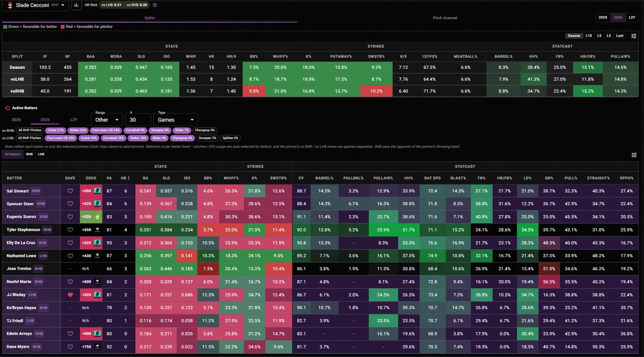Click sportsbook logo in Spencer Steer's odds
The height and width of the screenshot is (357, 644).
98,204
